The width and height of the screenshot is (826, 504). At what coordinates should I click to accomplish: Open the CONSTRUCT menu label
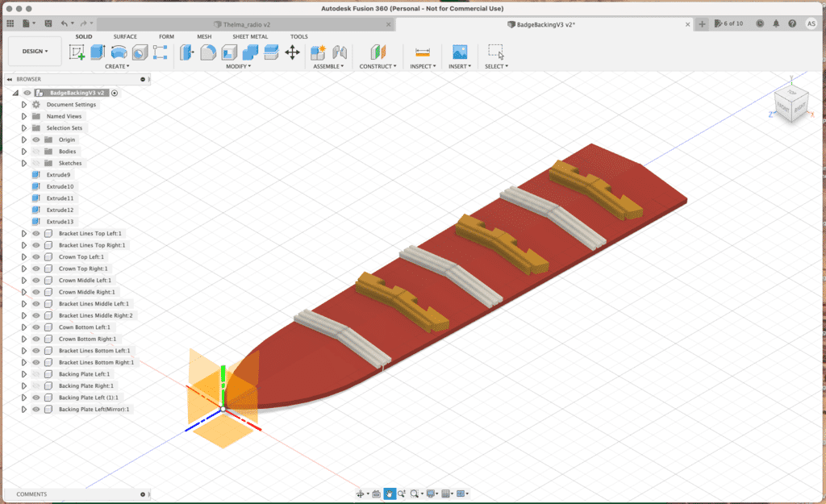(378, 66)
